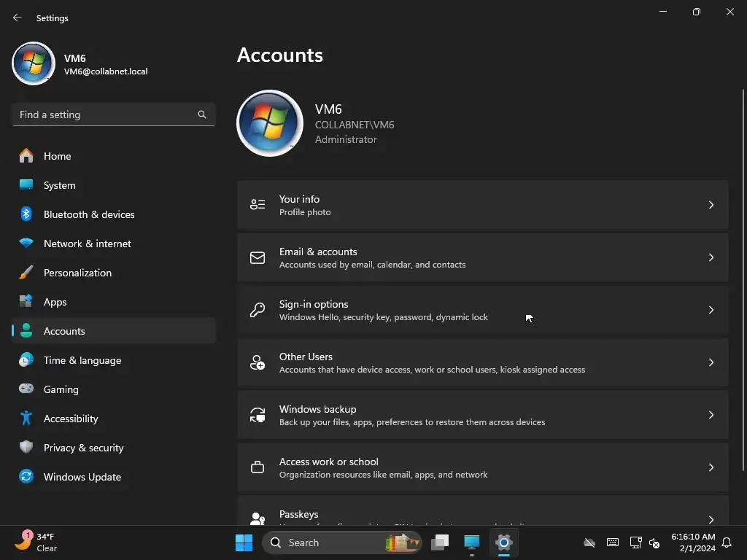Click the touch keyboard tray icon
The width and height of the screenshot is (747, 560).
coord(613,542)
